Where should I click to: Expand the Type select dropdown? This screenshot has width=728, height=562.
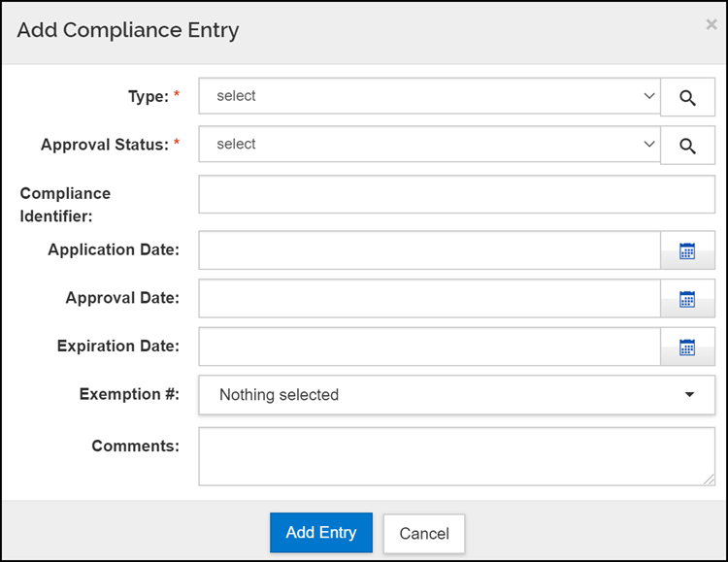[429, 96]
